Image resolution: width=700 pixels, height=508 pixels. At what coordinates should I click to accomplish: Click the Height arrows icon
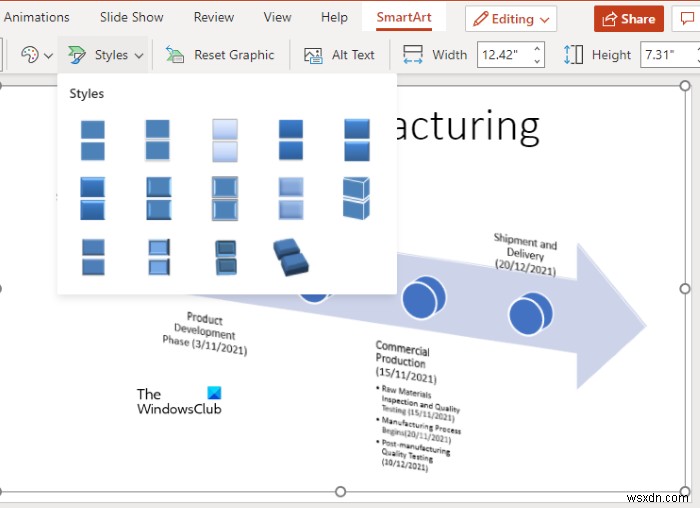pyautogui.click(x=574, y=55)
